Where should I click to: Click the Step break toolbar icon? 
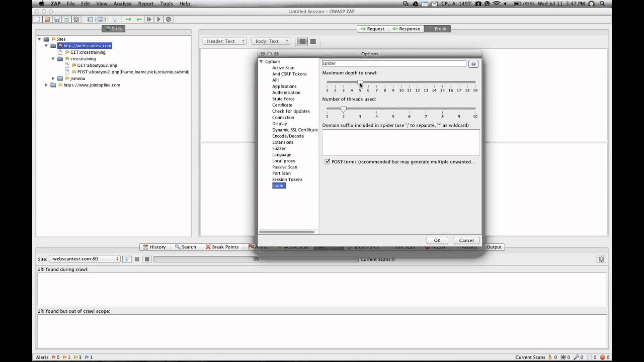(149, 19)
